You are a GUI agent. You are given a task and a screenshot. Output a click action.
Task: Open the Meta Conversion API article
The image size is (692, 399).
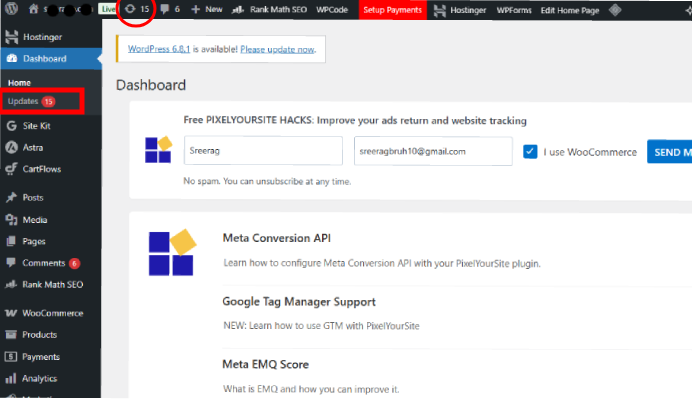click(x=277, y=238)
